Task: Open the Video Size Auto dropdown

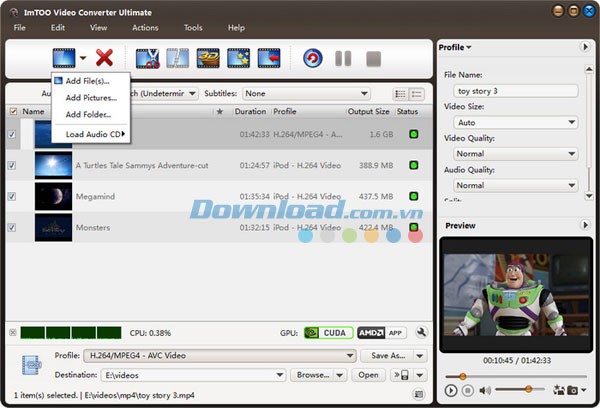Action: [516, 122]
